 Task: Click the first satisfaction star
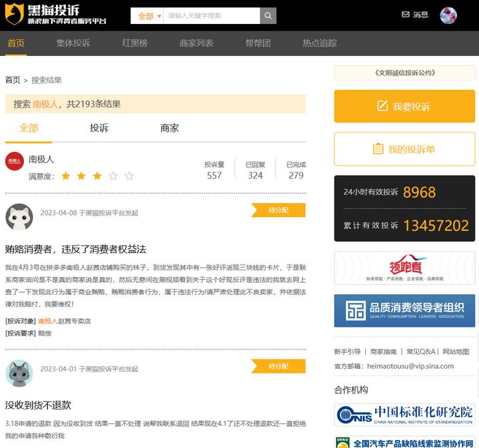click(x=65, y=176)
